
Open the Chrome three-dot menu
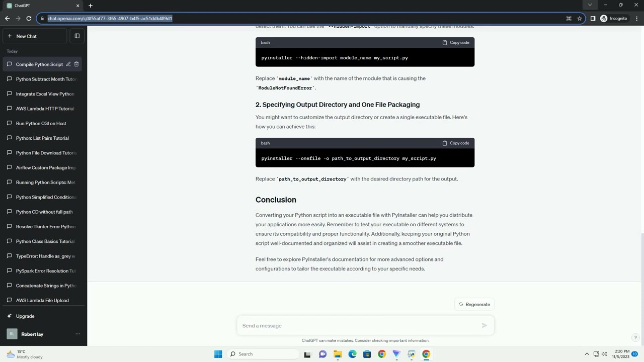[636, 19]
